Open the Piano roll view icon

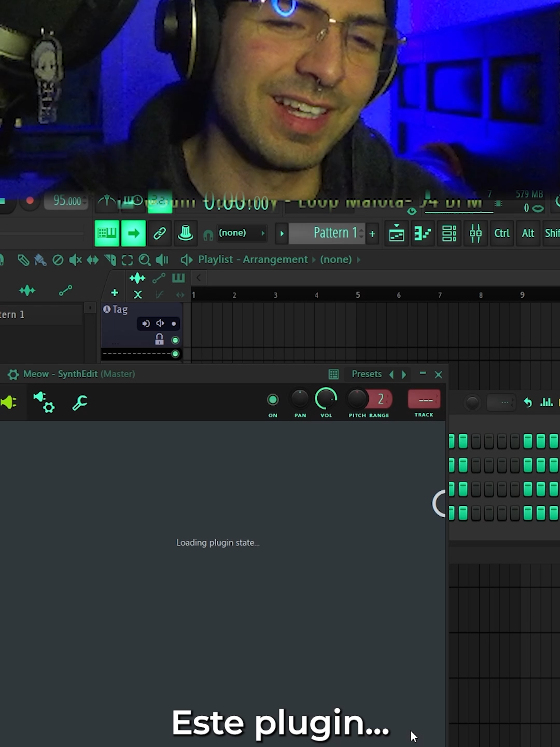[x=423, y=233]
